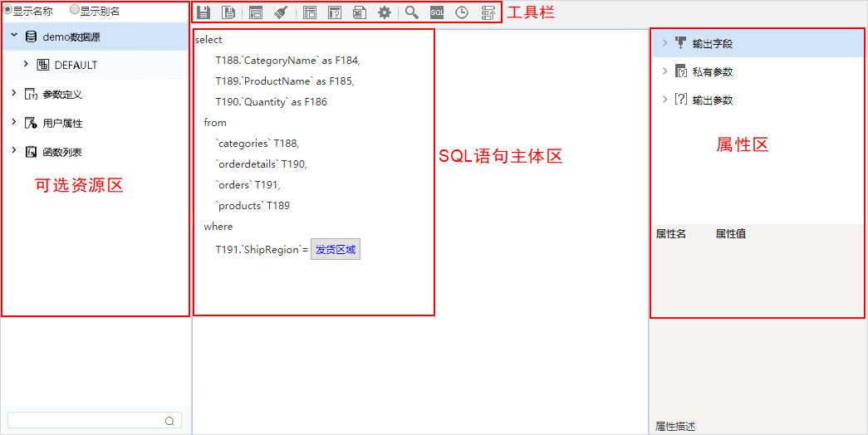Click the 输出参数 bracket icon
Viewport: 868px width, 435px height.
pyautogui.click(x=681, y=100)
